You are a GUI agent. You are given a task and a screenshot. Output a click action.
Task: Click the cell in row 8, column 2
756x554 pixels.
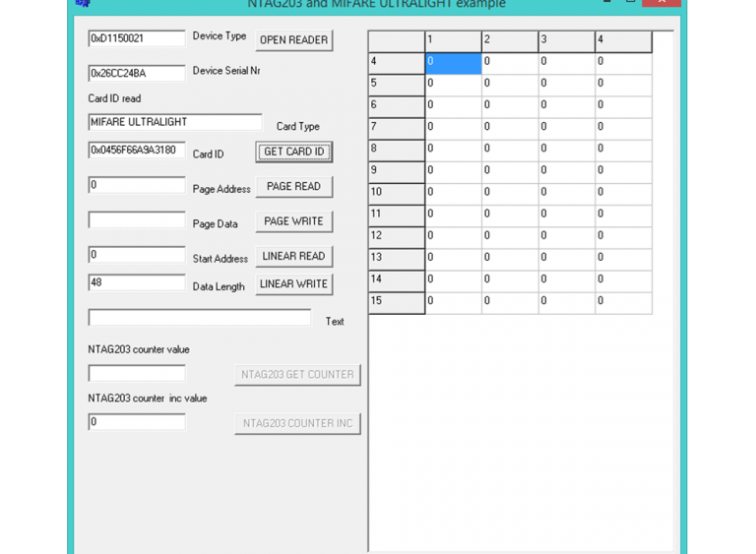[510, 151]
